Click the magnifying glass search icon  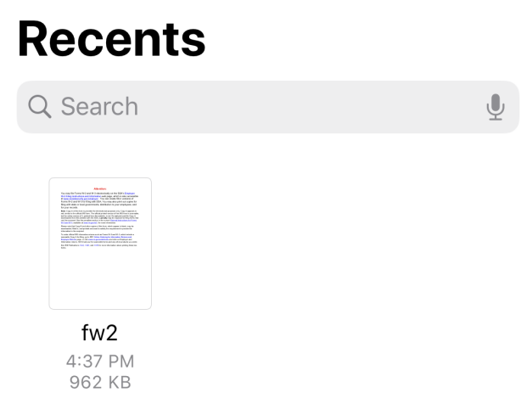click(x=40, y=107)
